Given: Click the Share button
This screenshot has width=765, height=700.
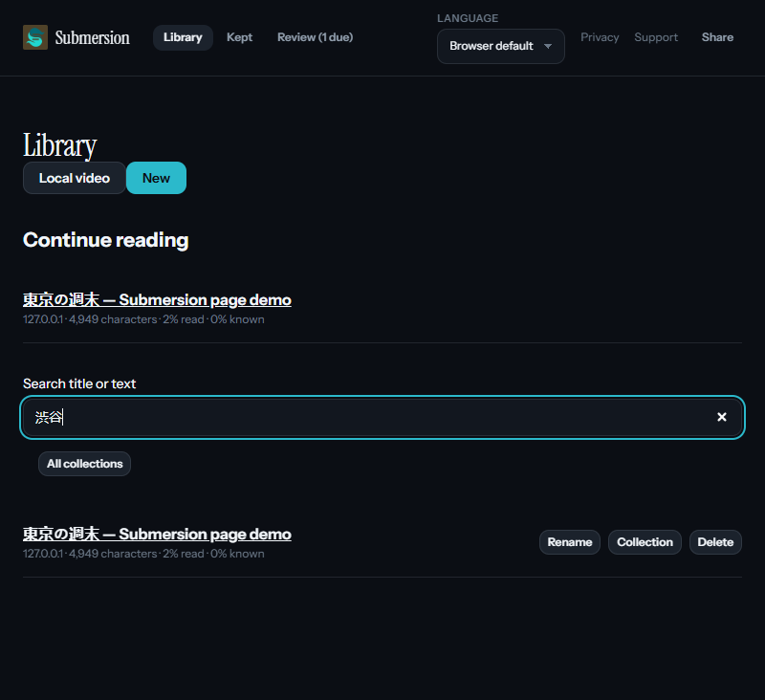Looking at the screenshot, I should coord(717,37).
